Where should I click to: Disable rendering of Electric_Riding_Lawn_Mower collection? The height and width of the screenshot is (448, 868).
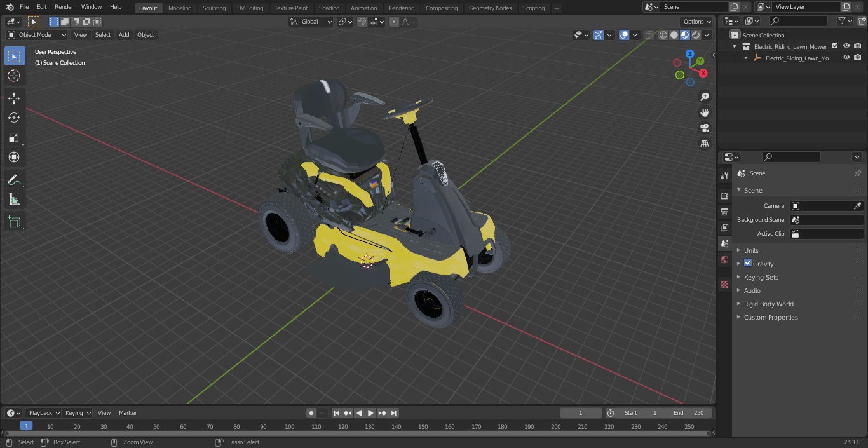pyautogui.click(x=858, y=46)
